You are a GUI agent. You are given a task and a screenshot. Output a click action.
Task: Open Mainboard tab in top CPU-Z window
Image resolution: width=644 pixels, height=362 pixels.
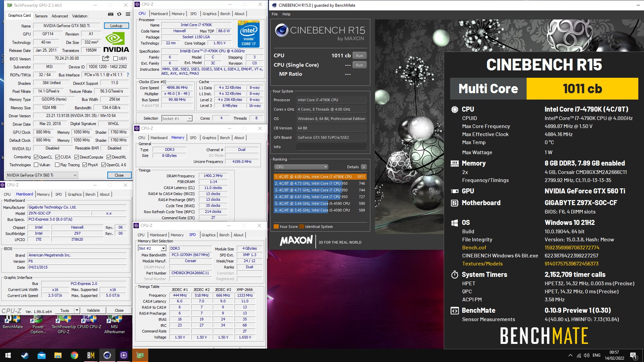[x=159, y=14]
